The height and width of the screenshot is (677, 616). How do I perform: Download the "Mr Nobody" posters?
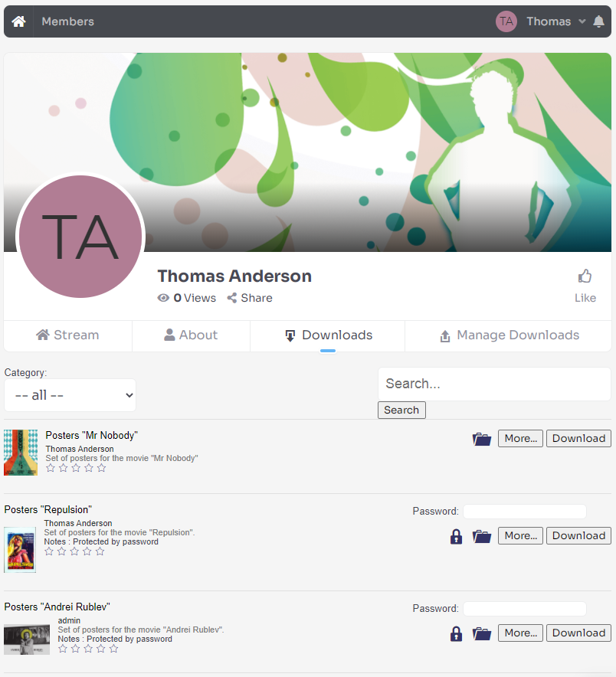[x=578, y=438]
